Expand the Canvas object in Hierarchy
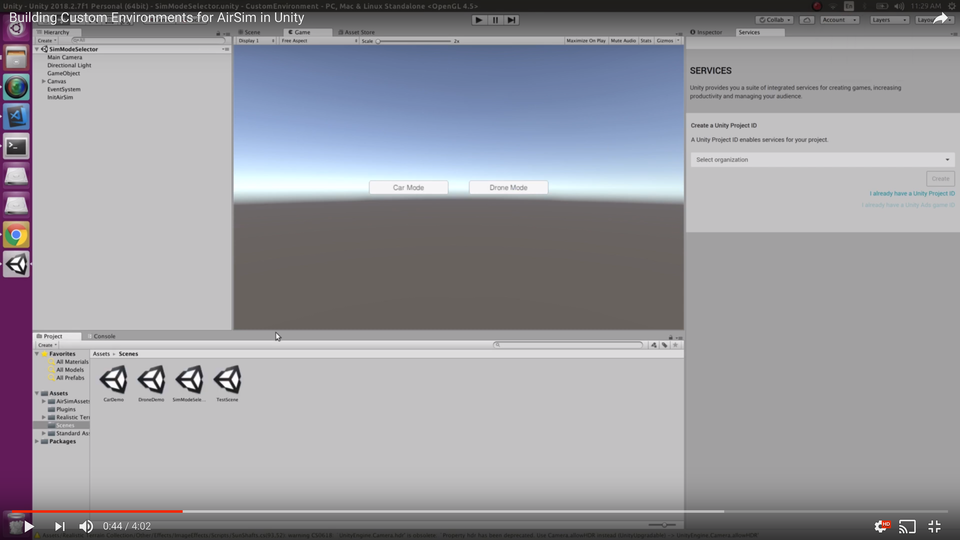 point(44,81)
